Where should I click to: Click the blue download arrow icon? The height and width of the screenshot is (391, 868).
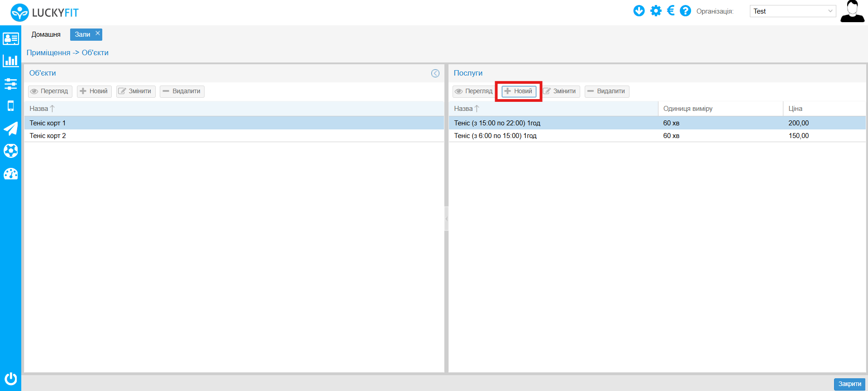tap(639, 11)
